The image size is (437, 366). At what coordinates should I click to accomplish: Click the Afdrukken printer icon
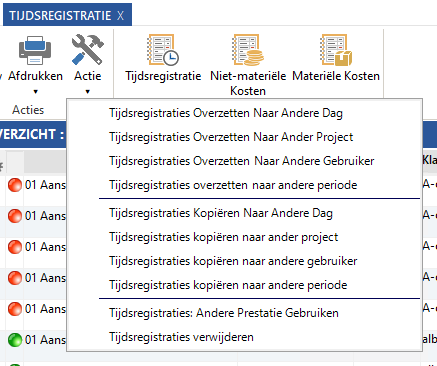[x=35, y=50]
